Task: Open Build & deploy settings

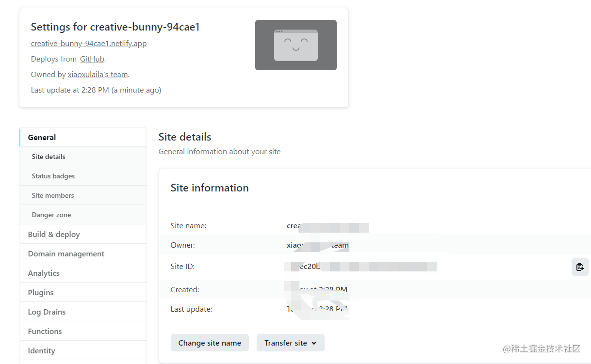Action: (83, 234)
